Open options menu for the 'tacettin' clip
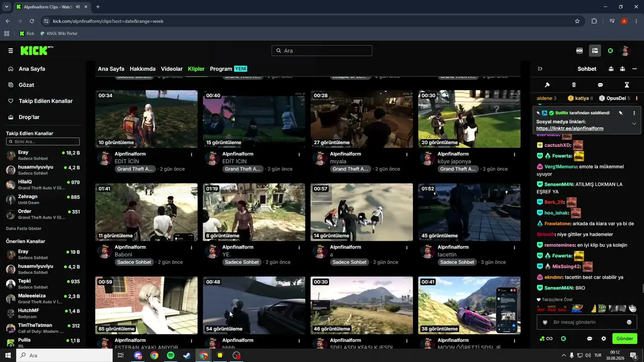644x362 pixels. 514,247
